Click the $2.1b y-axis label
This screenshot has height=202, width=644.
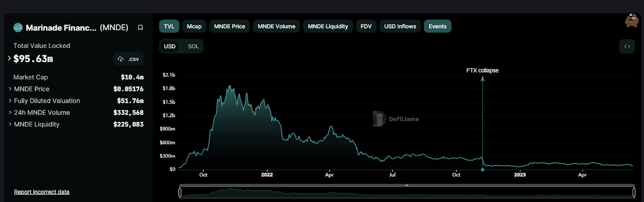[x=169, y=75]
